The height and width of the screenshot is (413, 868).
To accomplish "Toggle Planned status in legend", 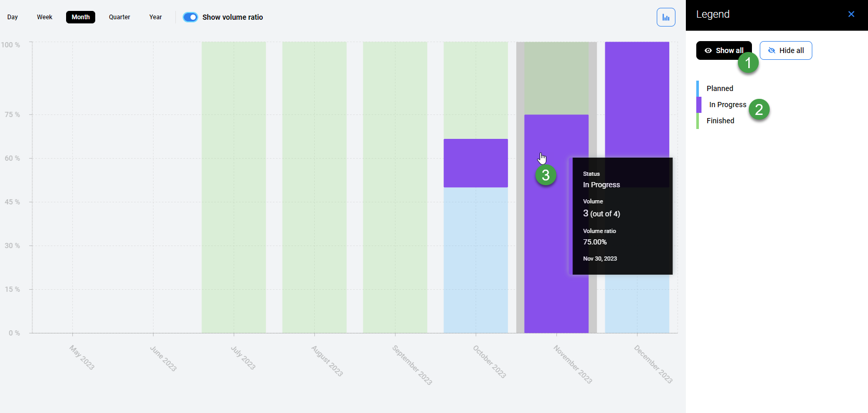I will (x=720, y=88).
